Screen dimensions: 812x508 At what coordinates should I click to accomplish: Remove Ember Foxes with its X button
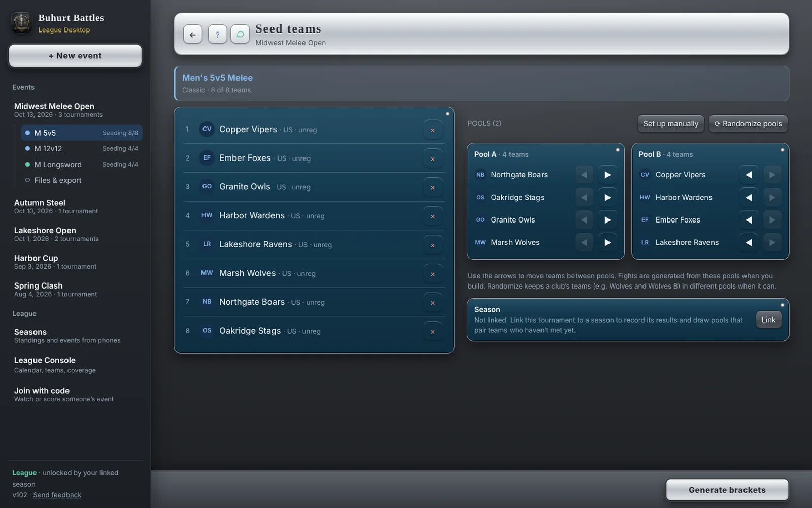pyautogui.click(x=433, y=159)
